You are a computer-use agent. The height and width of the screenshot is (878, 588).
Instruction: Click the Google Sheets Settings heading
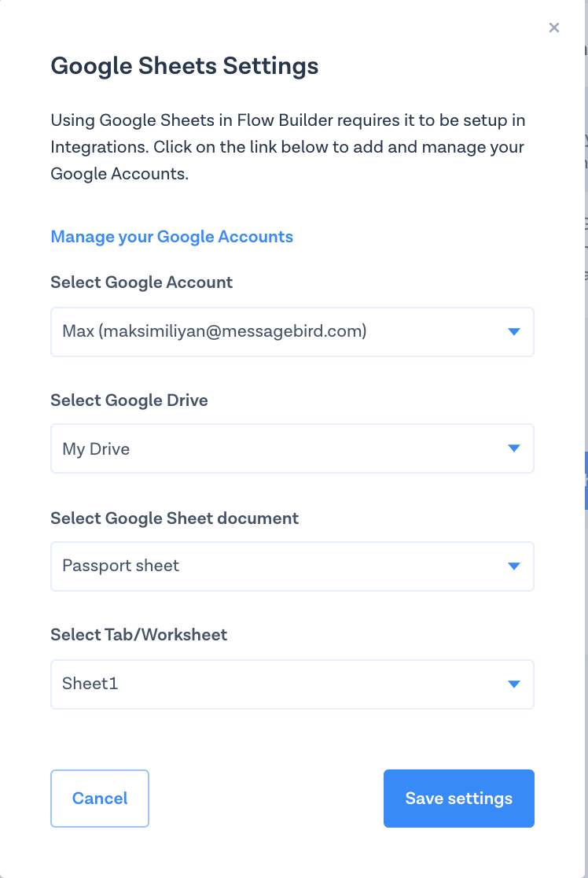185,65
